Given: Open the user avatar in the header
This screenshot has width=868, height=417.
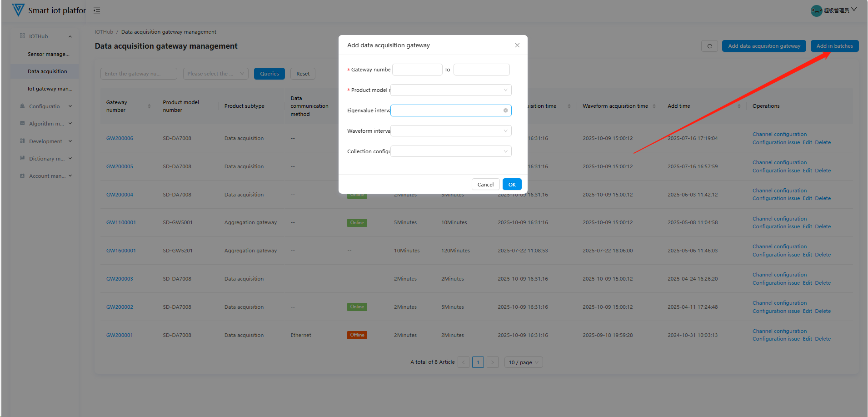Looking at the screenshot, I should pos(816,10).
